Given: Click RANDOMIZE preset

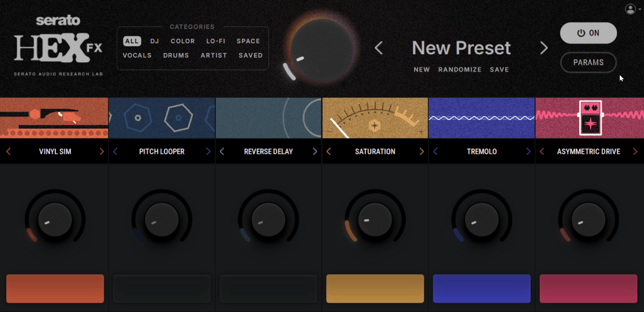Looking at the screenshot, I should (x=460, y=70).
